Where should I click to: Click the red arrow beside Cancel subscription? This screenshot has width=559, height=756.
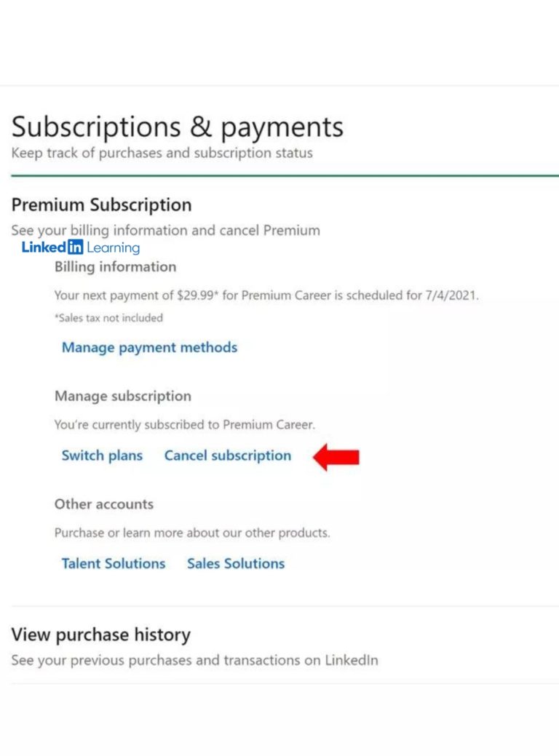[x=336, y=456]
